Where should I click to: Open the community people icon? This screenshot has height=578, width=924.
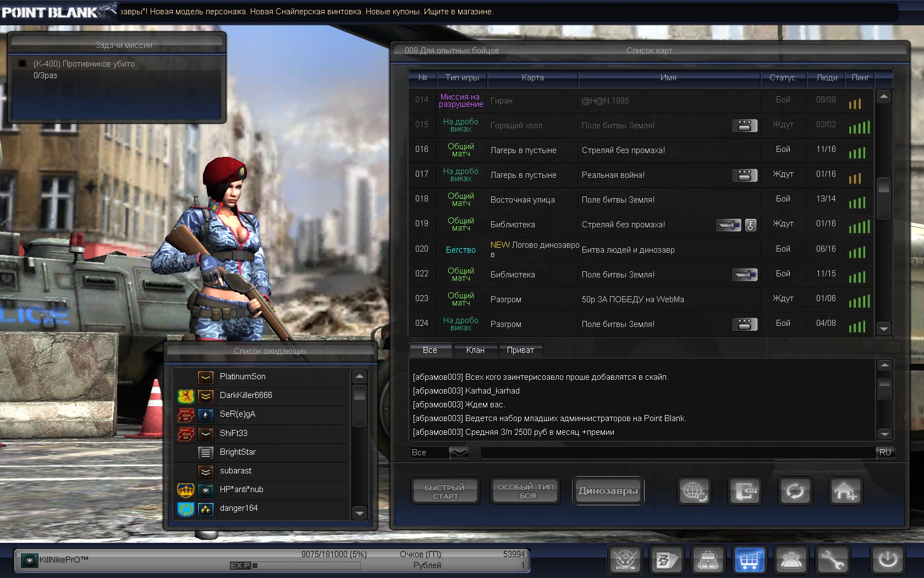point(791,560)
